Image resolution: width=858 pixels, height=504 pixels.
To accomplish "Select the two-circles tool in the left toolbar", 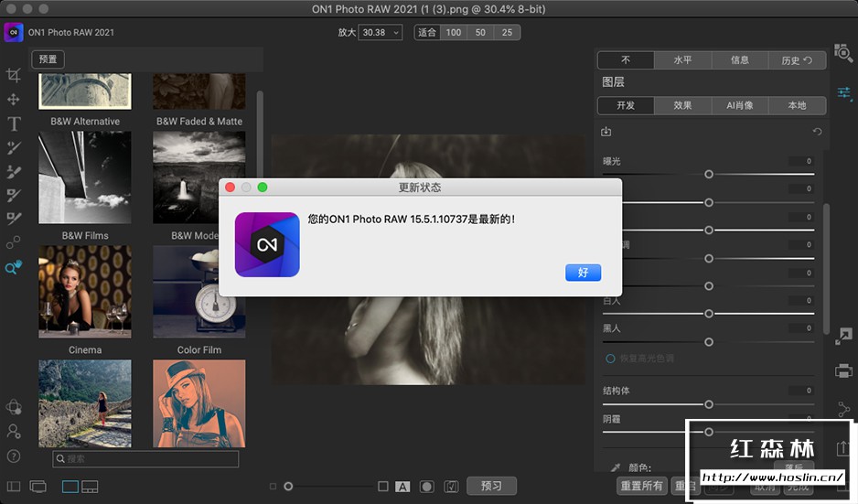I will [x=14, y=241].
